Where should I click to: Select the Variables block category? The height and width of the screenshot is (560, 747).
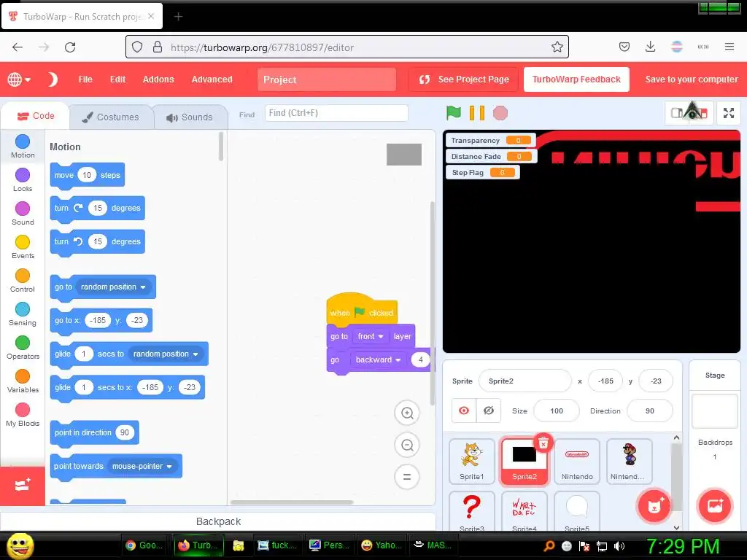23,381
